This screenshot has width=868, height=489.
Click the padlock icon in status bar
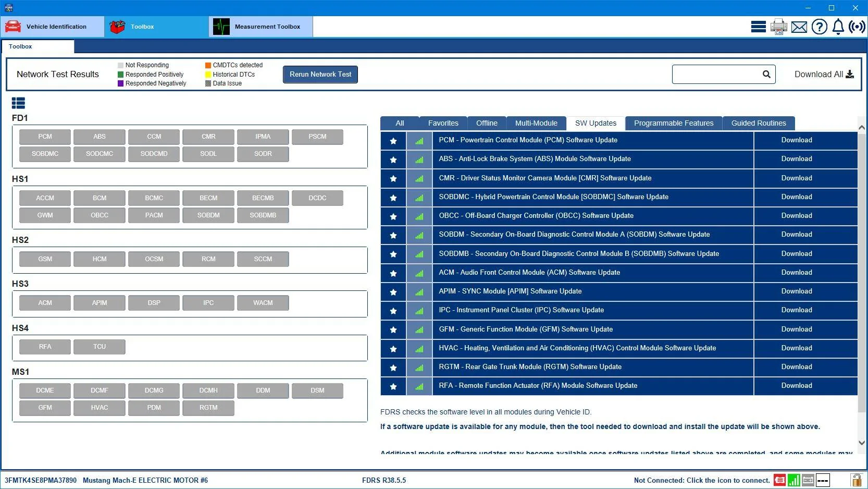click(x=856, y=480)
